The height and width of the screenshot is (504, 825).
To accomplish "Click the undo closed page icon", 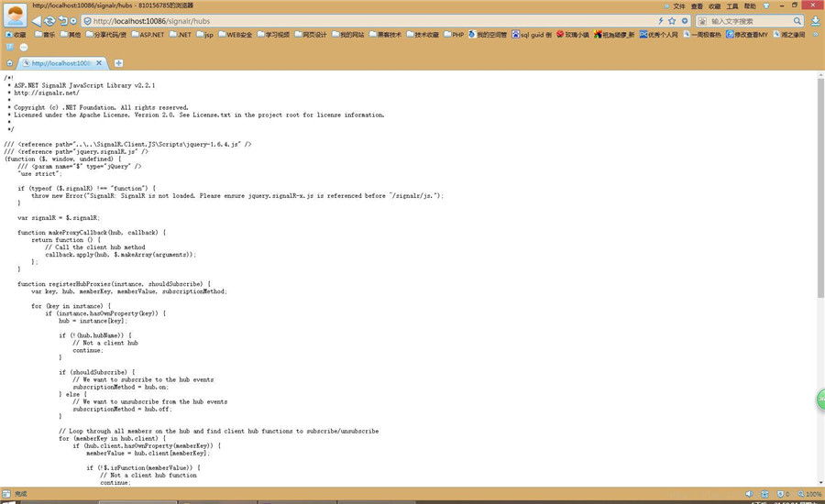I will (x=62, y=20).
